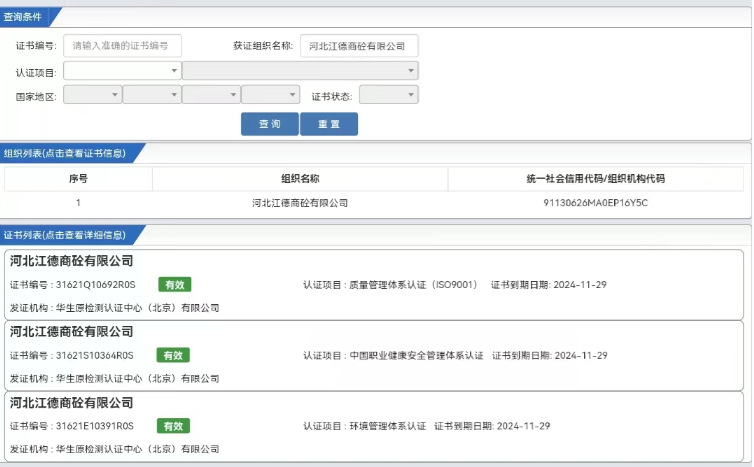
Task: Click the company name heading above certificate 31621Q10692R0S
Action: pyautogui.click(x=71, y=261)
